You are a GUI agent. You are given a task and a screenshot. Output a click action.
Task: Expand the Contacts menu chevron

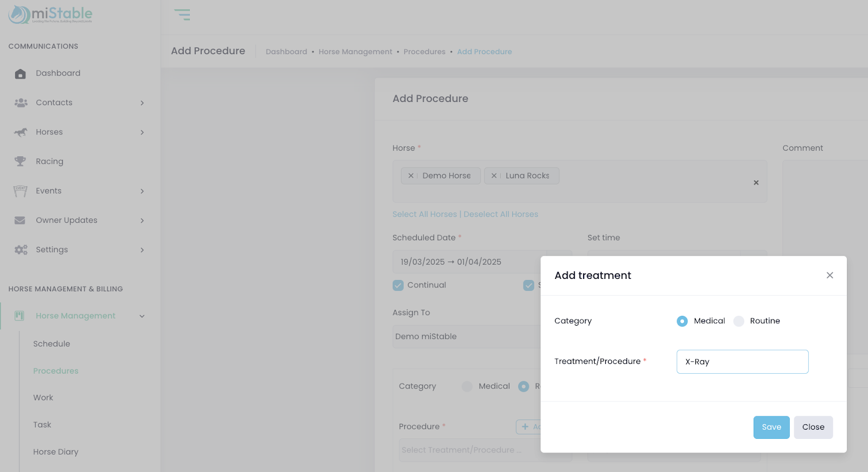coord(142,103)
